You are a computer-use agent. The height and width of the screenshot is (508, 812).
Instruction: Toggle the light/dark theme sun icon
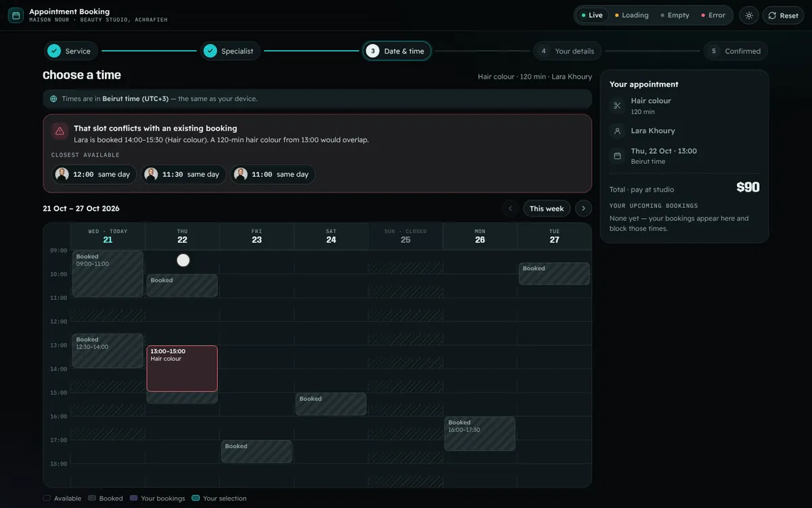(749, 16)
